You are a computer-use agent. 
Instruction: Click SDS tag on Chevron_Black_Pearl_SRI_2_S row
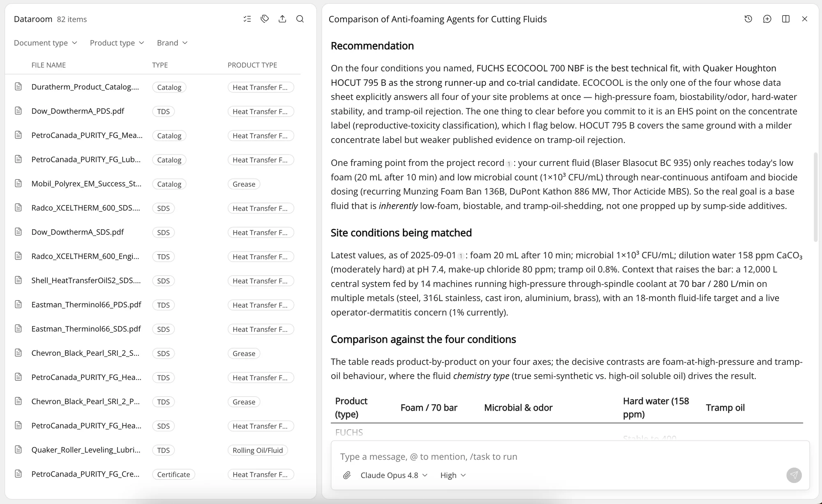click(x=163, y=353)
